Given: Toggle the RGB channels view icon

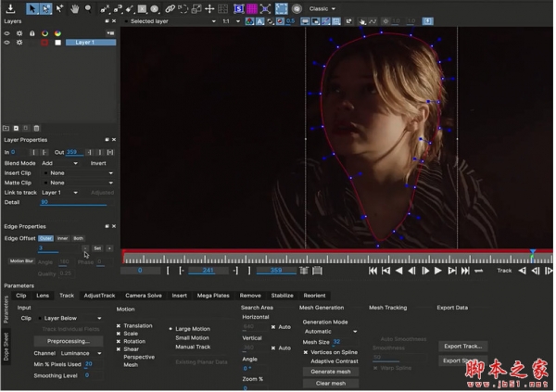Looking at the screenshot, I should tap(249, 21).
